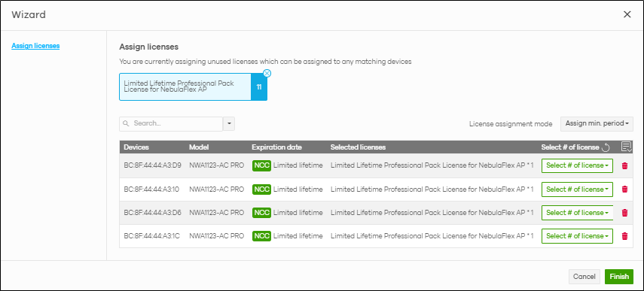Click NCC badge in the BC:8F:44:44:A3:10 row
Viewport: 644px width, 291px height.
coord(261,189)
